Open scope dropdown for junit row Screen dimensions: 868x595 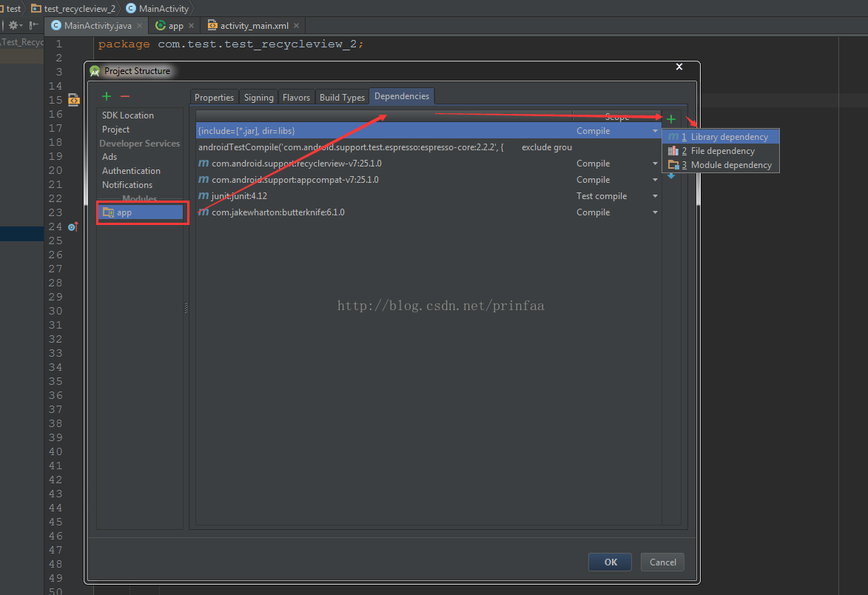[x=655, y=196]
